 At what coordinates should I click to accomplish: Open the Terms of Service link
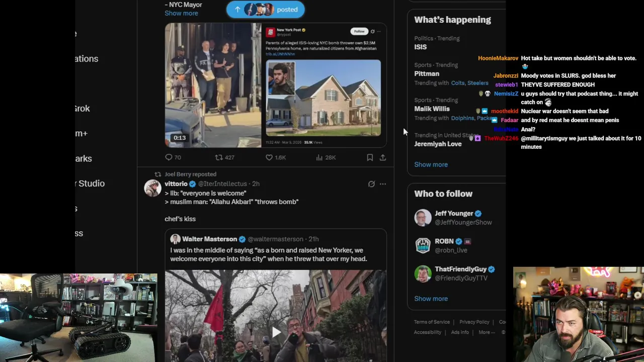click(x=432, y=322)
